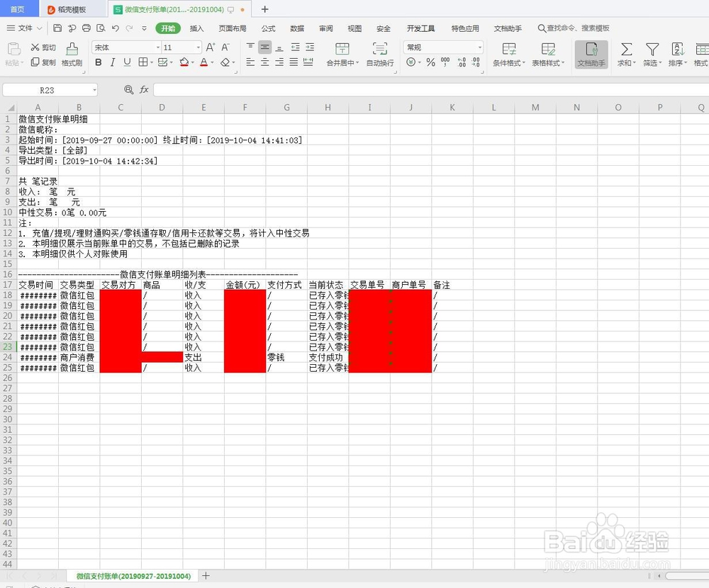Increase font size with A+ icon
This screenshot has height=588, width=709.
click(x=211, y=47)
